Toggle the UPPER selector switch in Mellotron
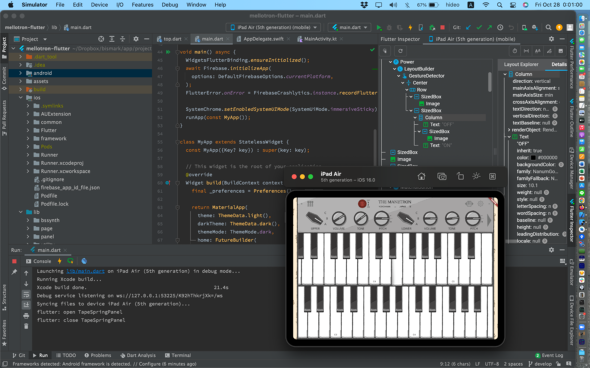 pos(314,219)
